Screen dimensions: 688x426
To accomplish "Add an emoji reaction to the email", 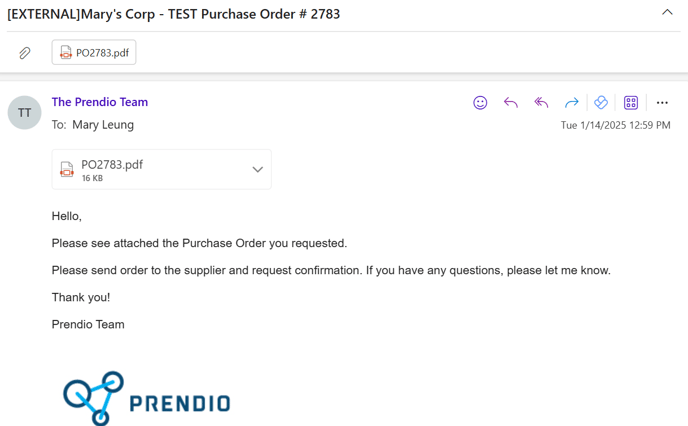I will (480, 103).
